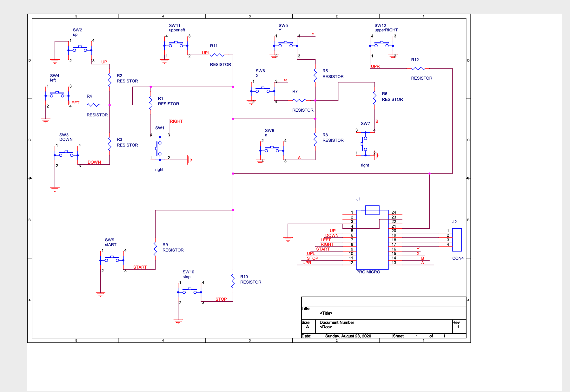
Task: Select the SW2 up pushbutton switch symbol
Action: [x=80, y=49]
